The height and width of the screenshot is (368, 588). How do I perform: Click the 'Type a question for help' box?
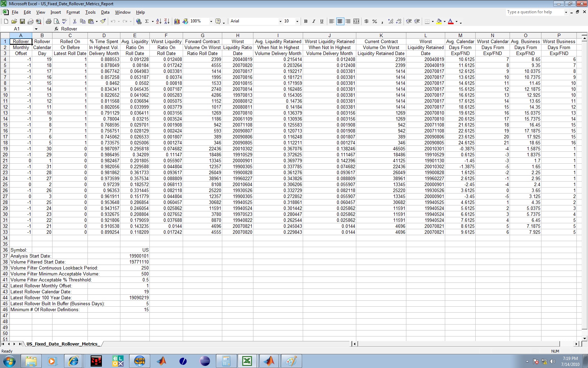[534, 12]
